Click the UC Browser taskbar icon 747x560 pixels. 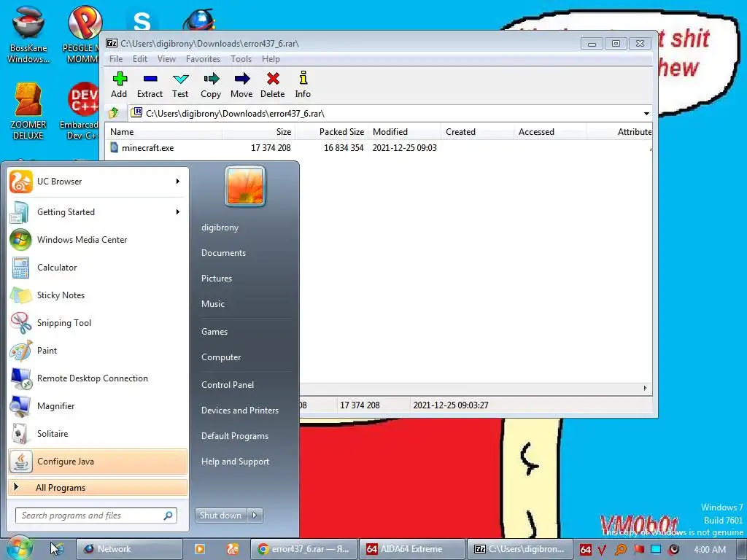tap(233, 549)
